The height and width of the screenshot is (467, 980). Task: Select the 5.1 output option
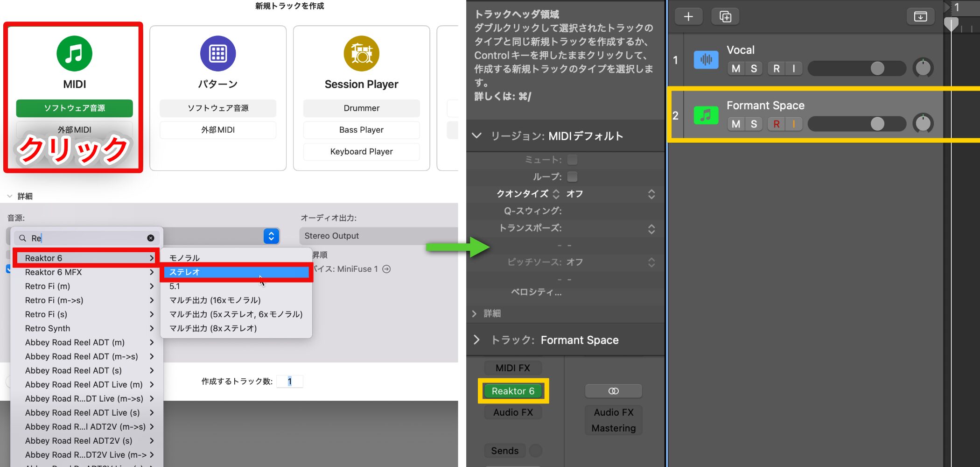[235, 286]
